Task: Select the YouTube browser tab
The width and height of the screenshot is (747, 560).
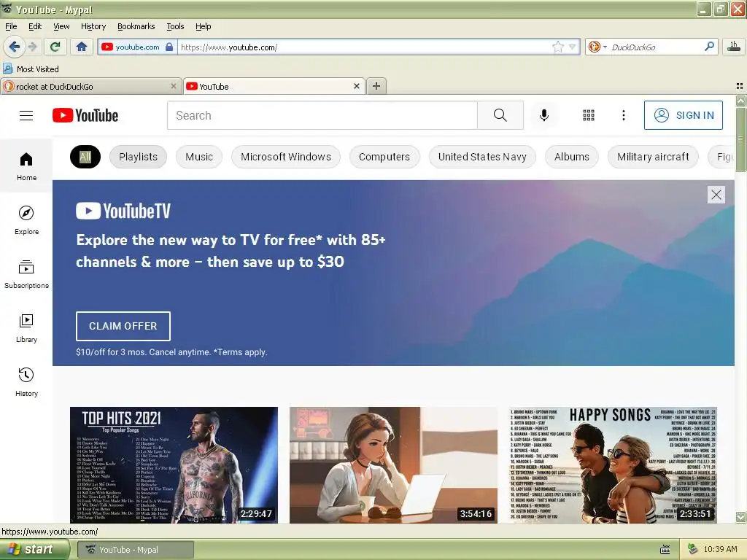Action: click(x=274, y=86)
